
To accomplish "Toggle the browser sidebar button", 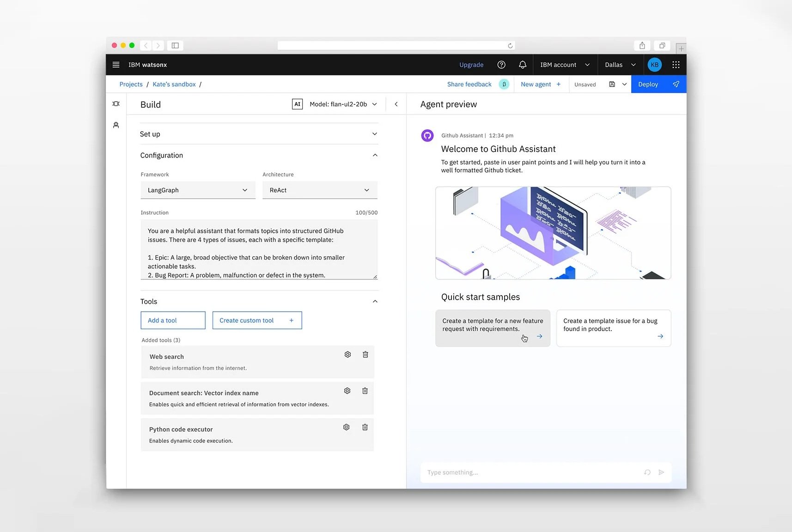I will [x=175, y=45].
